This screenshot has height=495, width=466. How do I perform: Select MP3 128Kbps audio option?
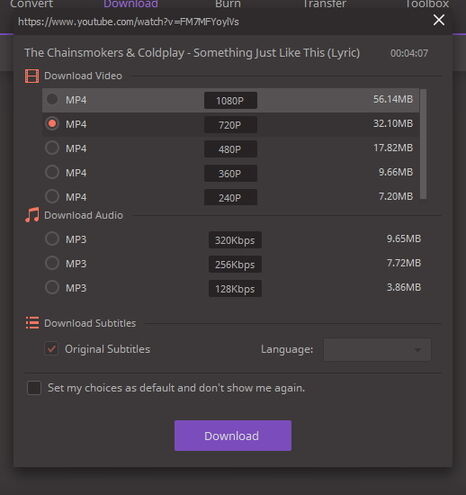point(52,287)
